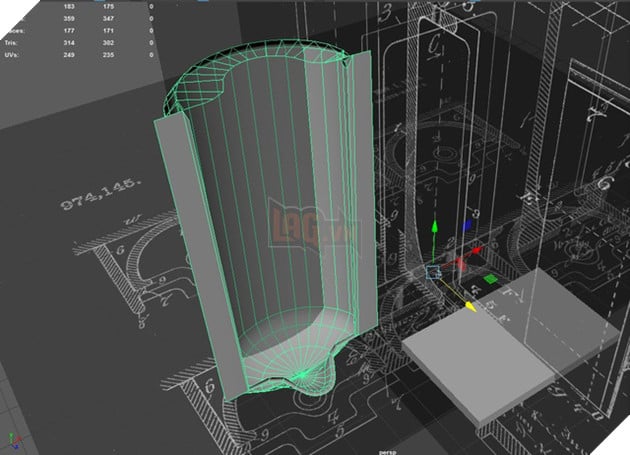Click the center pole vertex on cylinder bottom
Image resolution: width=630 pixels, height=455 pixels.
[298, 375]
